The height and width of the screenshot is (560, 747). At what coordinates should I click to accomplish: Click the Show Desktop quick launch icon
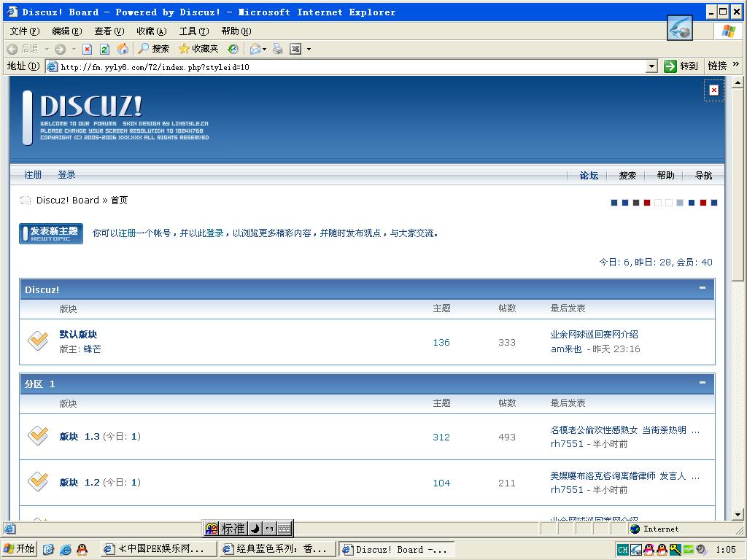tap(48, 550)
